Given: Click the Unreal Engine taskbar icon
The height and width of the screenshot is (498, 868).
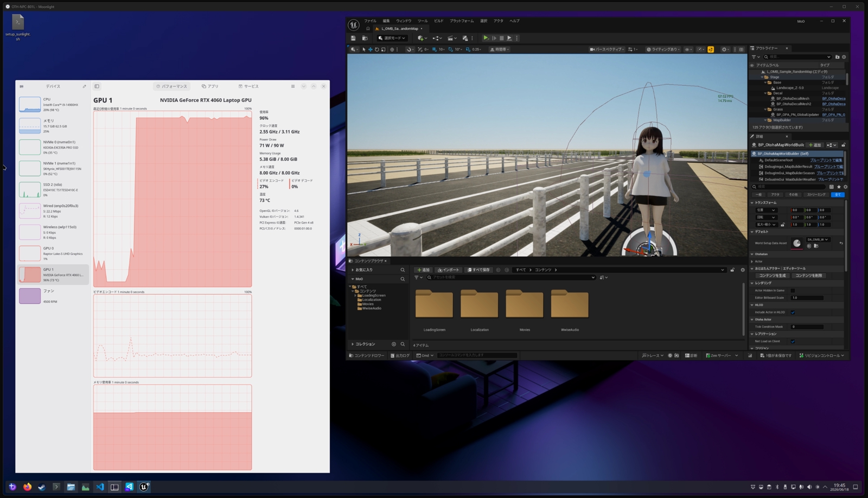Looking at the screenshot, I should [144, 487].
